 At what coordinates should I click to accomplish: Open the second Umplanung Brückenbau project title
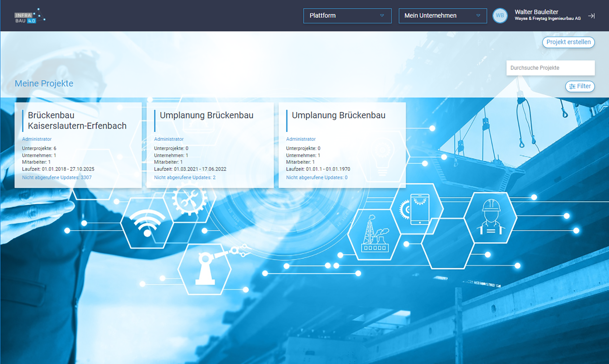(x=206, y=115)
